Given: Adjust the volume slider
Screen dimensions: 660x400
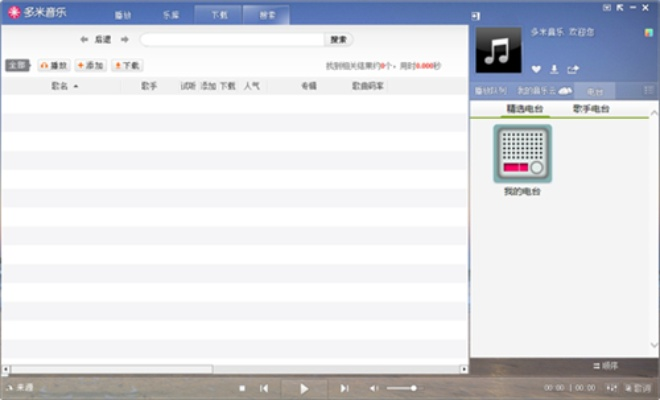Looking at the screenshot, I should point(402,388).
